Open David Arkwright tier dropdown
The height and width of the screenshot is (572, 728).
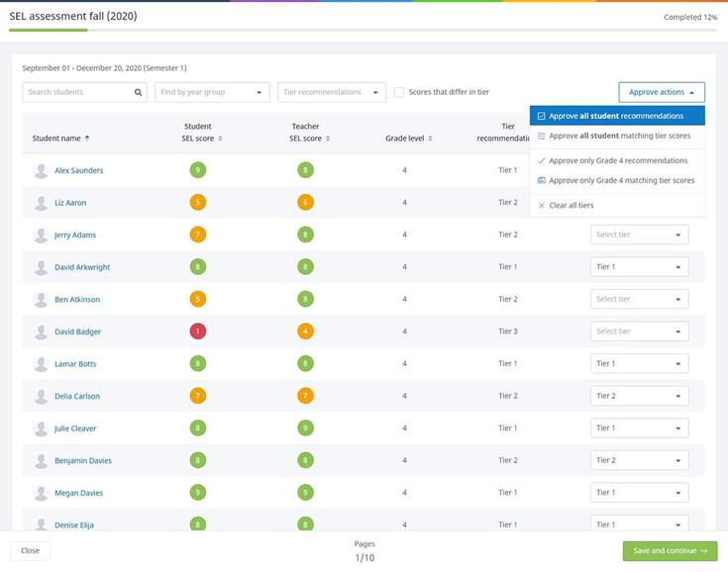coord(639,267)
